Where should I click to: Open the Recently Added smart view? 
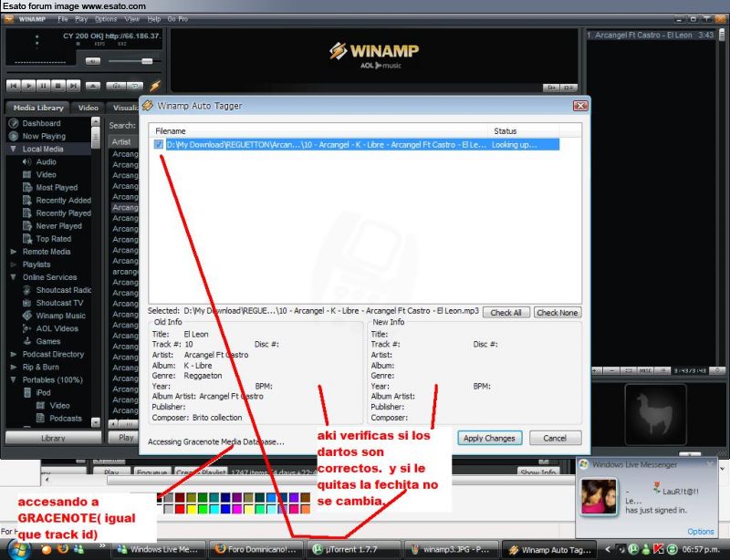pyautogui.click(x=63, y=200)
